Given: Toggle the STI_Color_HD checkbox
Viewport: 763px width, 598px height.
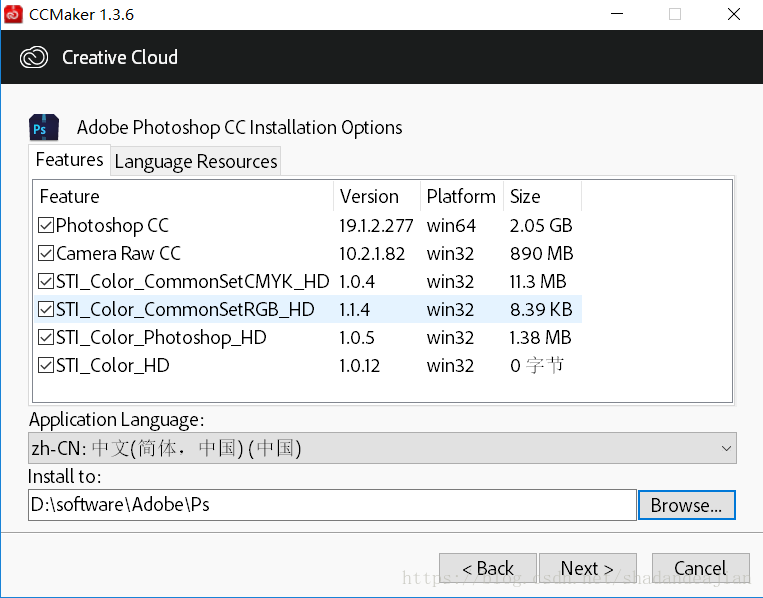Looking at the screenshot, I should pos(46,365).
